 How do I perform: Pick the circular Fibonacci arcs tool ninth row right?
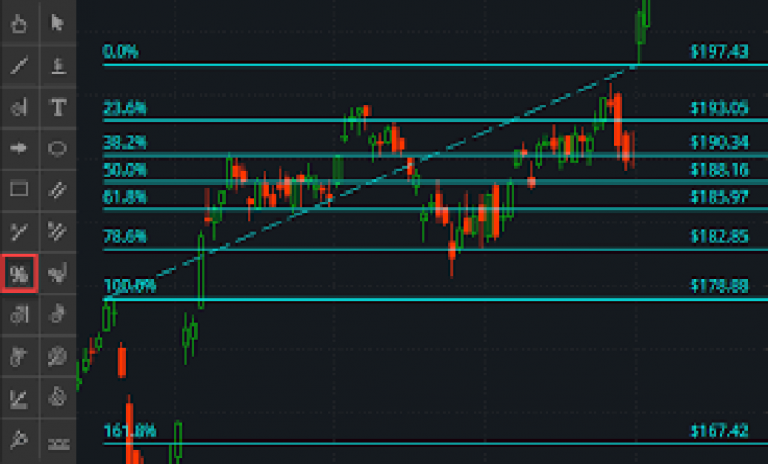point(57,356)
